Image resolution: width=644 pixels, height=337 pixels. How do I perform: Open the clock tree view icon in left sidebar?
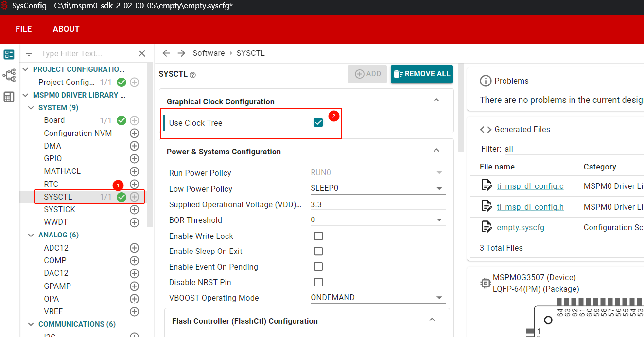click(9, 75)
